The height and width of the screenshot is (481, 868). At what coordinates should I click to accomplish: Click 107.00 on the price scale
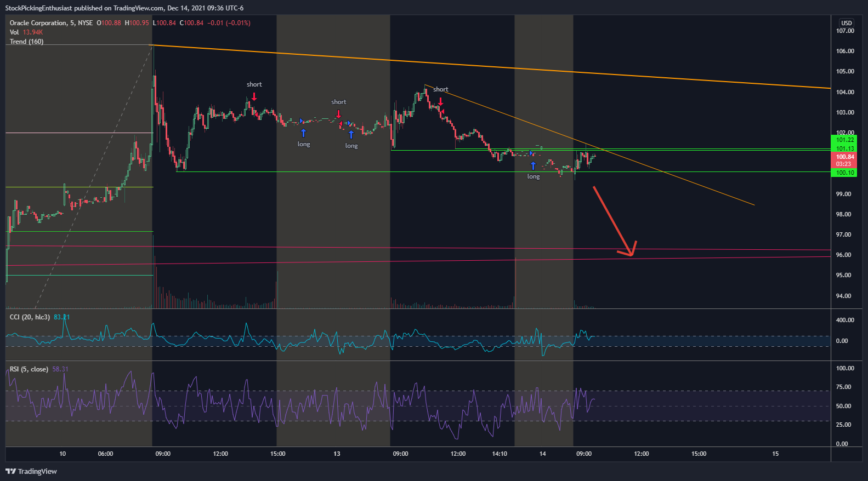(x=845, y=31)
